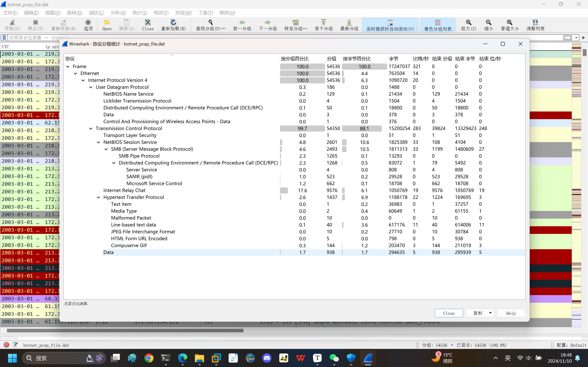Jump to latest packet (最新分组) icon
This screenshot has height=367, width=588.
tap(349, 23)
